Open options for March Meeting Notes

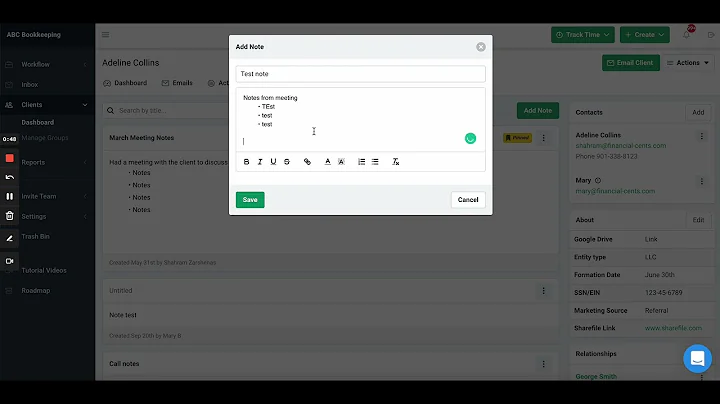(x=544, y=138)
